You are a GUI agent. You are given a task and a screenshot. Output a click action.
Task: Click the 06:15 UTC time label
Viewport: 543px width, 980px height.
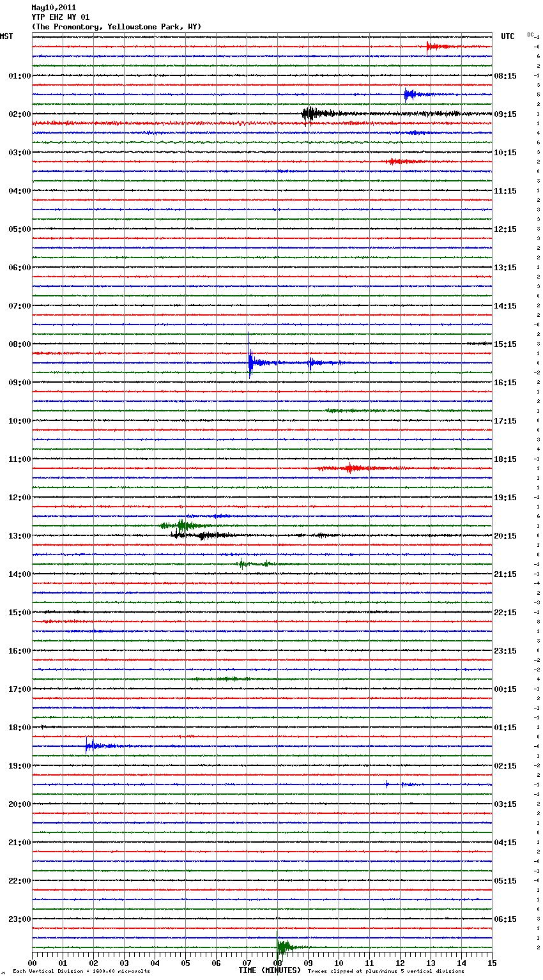[505, 919]
